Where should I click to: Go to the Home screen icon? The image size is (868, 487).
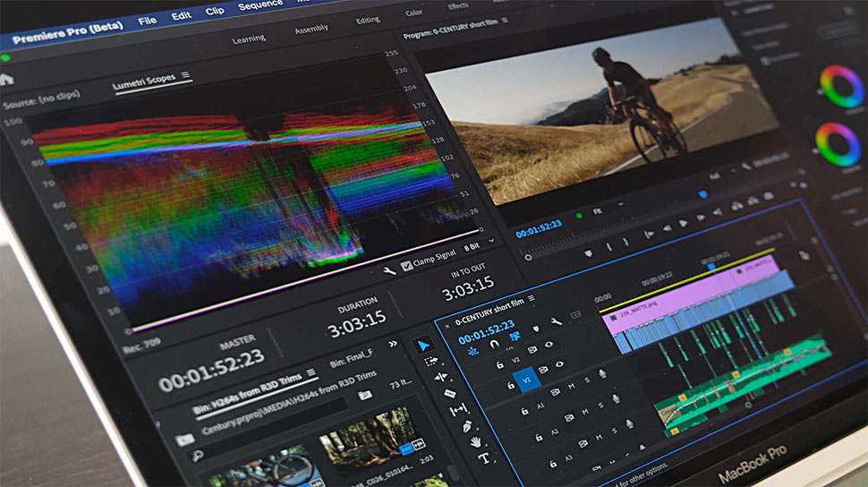7,79
